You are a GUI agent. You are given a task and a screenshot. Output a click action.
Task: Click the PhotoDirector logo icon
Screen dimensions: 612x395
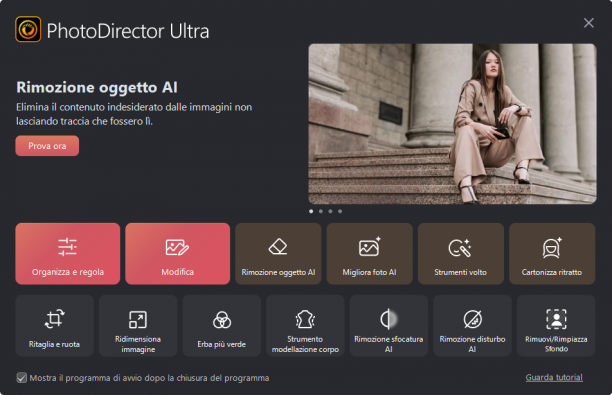[28, 29]
